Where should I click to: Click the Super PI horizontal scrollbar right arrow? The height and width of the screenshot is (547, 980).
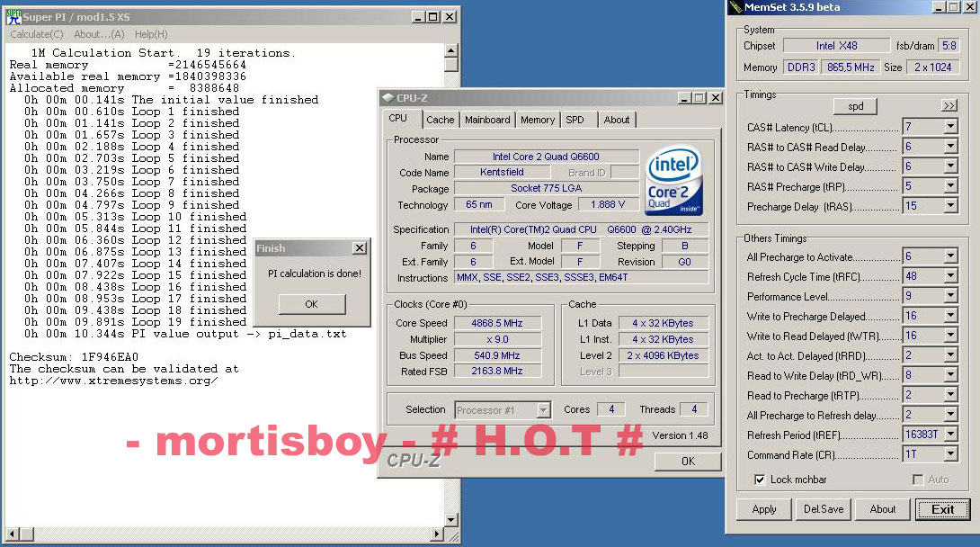(x=438, y=534)
